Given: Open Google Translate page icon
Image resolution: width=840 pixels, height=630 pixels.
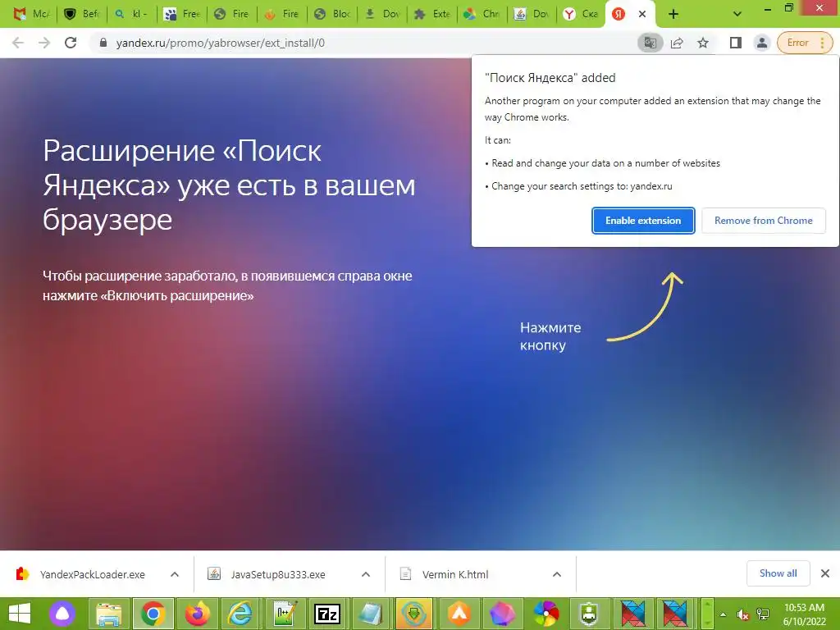Looking at the screenshot, I should [x=651, y=43].
